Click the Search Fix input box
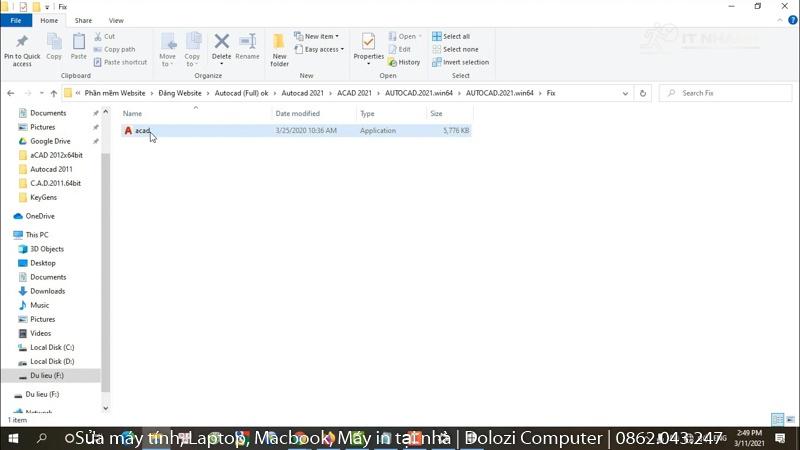800x450 pixels. tap(726, 93)
